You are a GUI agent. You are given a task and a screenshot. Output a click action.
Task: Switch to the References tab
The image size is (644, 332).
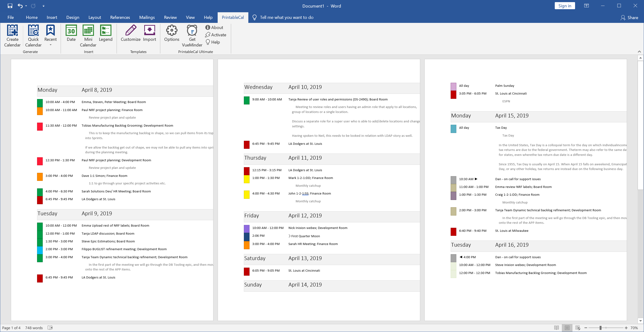120,17
